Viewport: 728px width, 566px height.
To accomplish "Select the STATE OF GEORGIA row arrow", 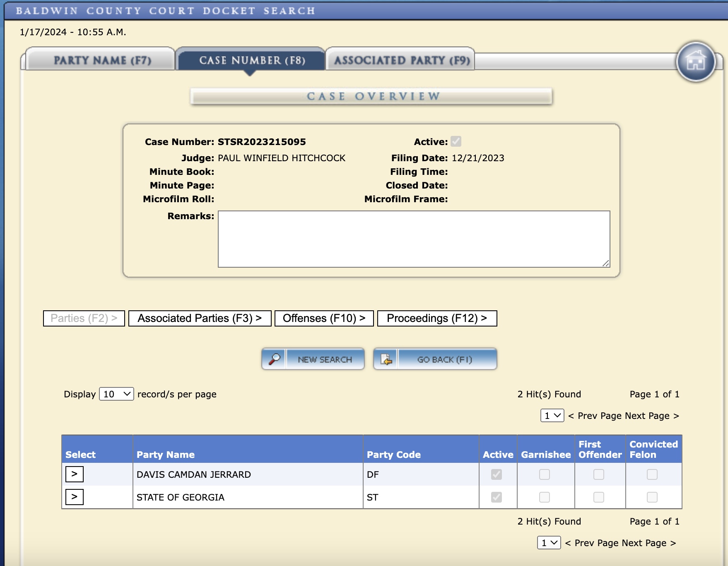I will [x=75, y=497].
